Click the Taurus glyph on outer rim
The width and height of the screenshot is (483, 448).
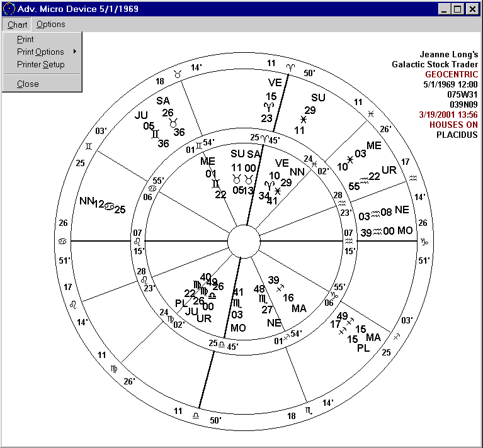point(178,74)
